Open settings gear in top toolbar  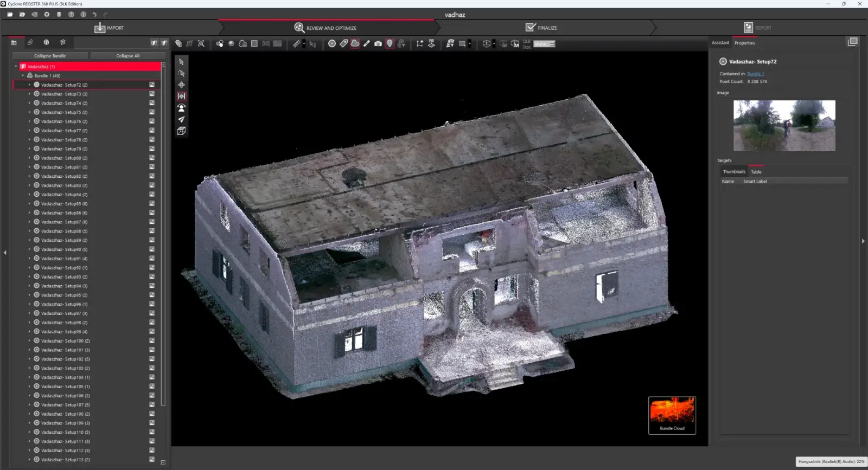tap(47, 15)
